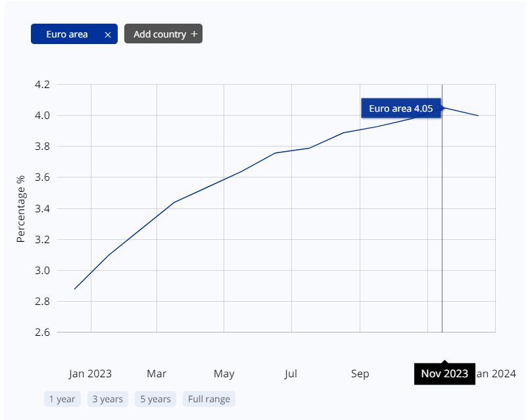Select the 1 year range
The image size is (528, 420).
pyautogui.click(x=63, y=399)
